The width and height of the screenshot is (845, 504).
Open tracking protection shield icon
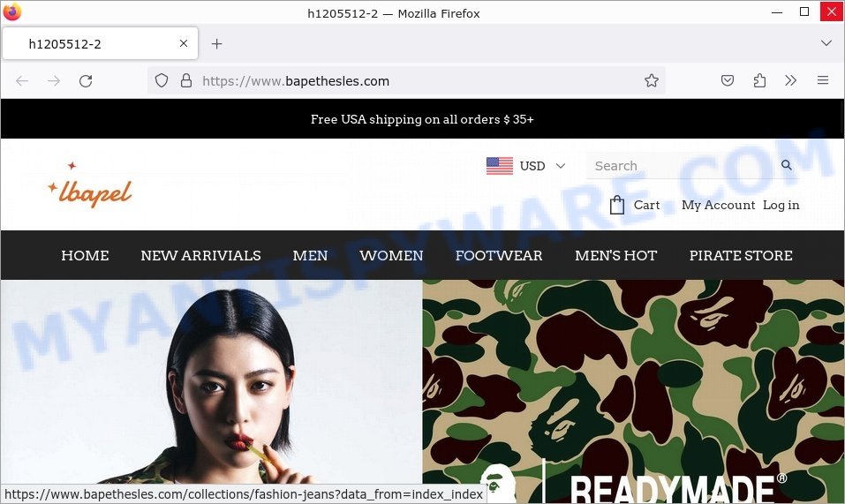pyautogui.click(x=162, y=81)
